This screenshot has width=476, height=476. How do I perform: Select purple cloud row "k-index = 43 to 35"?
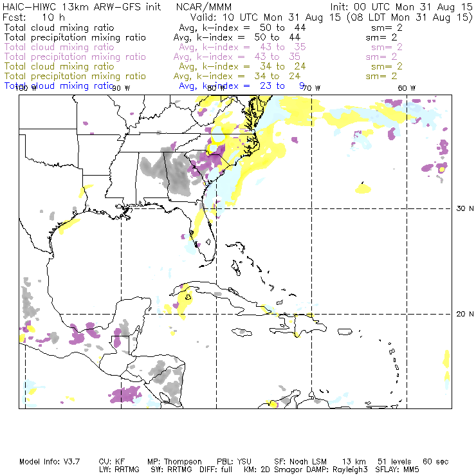[x=254, y=47]
